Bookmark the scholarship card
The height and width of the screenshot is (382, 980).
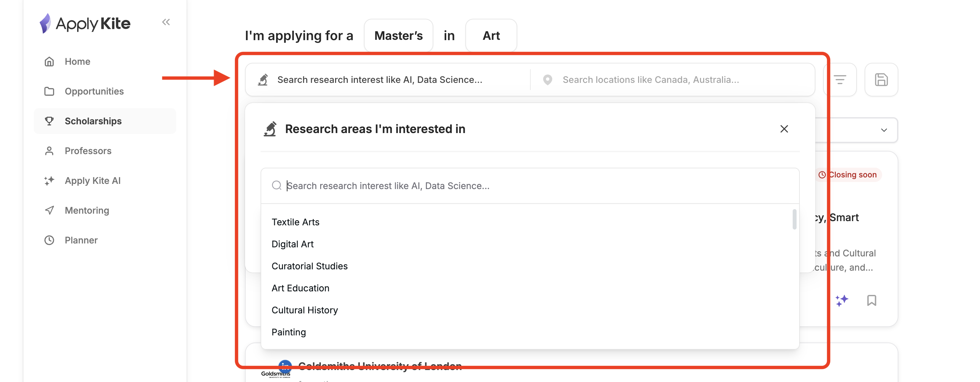871,300
